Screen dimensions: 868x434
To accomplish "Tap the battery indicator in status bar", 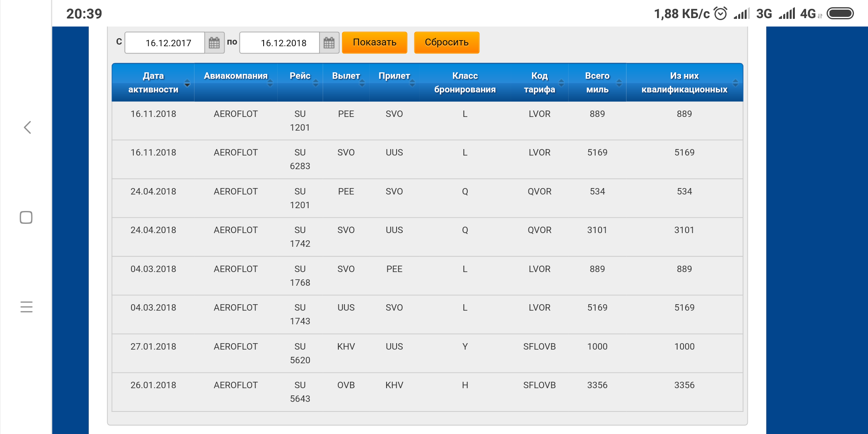I will point(840,14).
